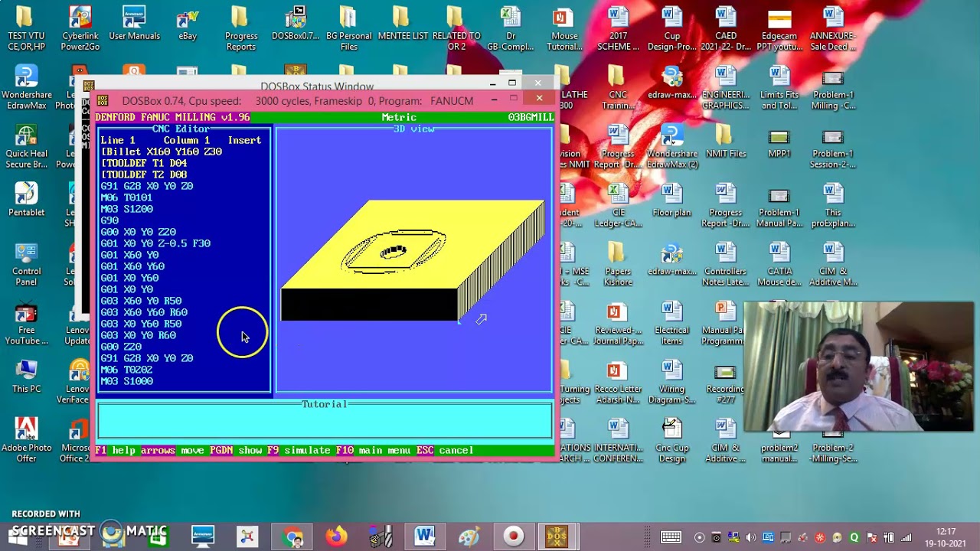Open the BG Personal Files folder
980x551 pixels.
click(348, 28)
